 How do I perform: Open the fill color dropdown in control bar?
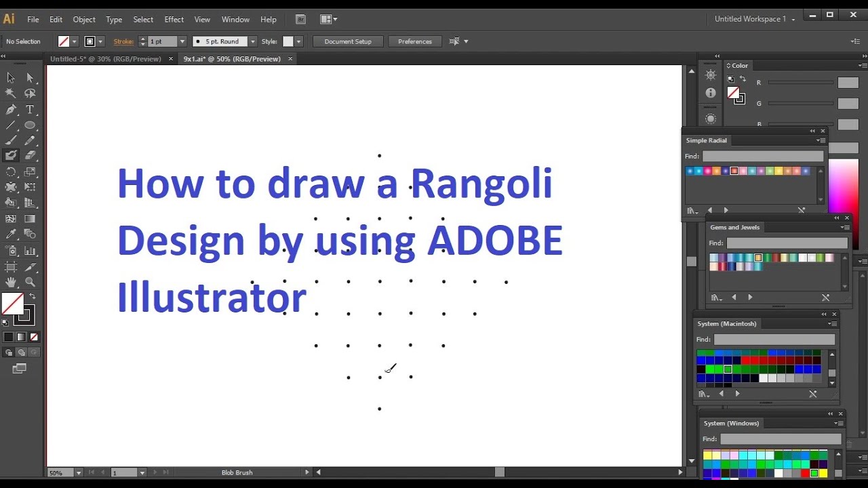(x=74, y=41)
